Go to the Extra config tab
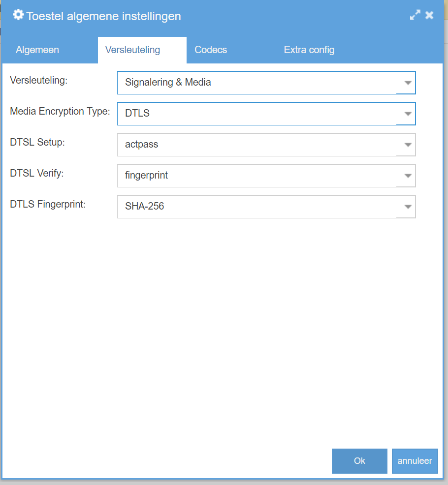Screen dimensions: 448x485 pos(309,50)
